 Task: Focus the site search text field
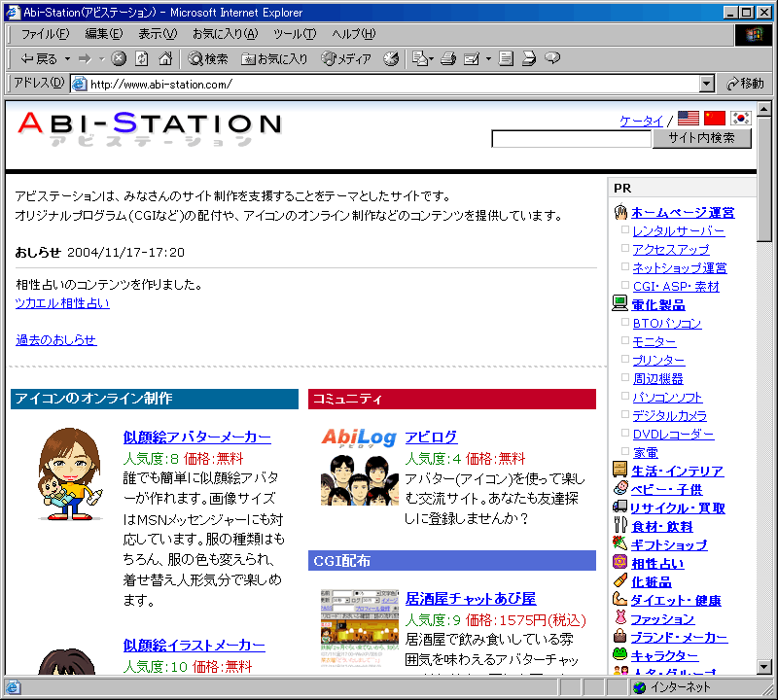(x=571, y=139)
